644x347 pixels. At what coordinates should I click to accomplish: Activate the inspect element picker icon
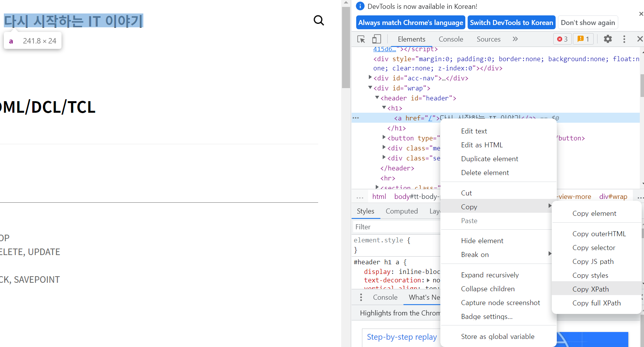click(x=361, y=39)
